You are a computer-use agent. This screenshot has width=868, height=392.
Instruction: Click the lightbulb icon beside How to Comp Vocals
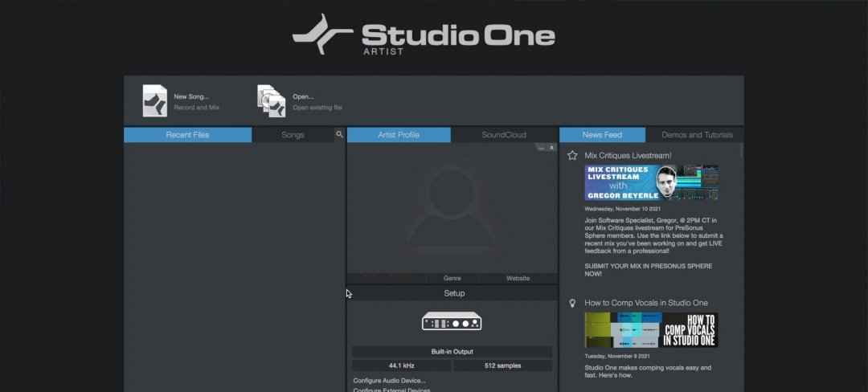[572, 303]
